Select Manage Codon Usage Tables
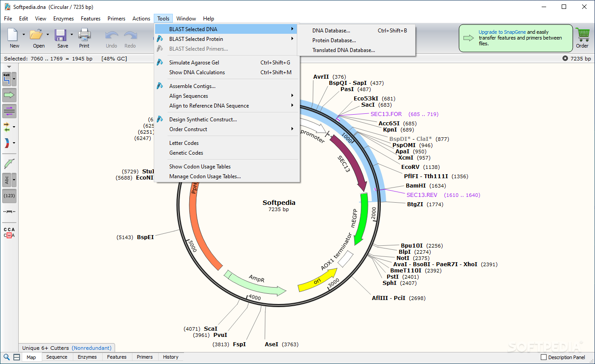The height and width of the screenshot is (364, 595). tap(227, 176)
